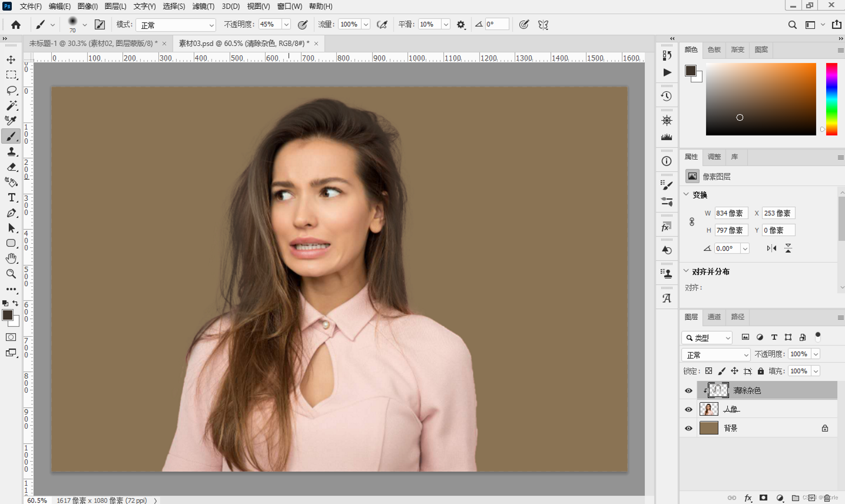
Task: Open the smoothing 10% dropdown arrow
Action: click(446, 24)
